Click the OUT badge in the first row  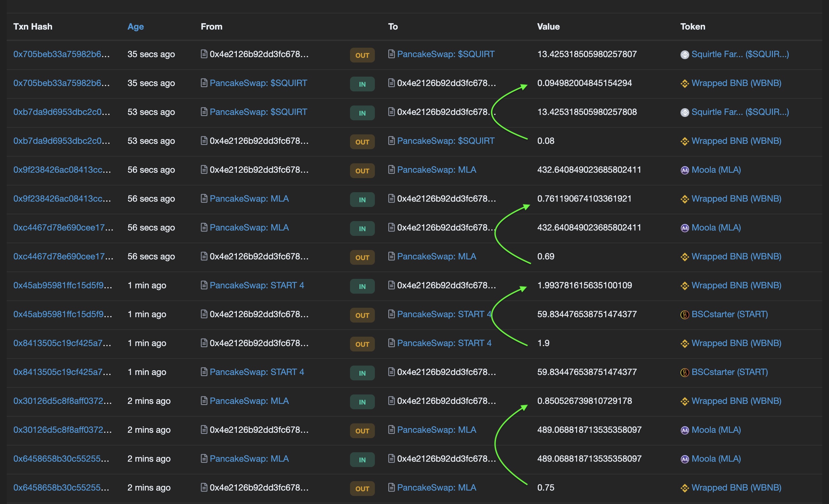coord(362,55)
